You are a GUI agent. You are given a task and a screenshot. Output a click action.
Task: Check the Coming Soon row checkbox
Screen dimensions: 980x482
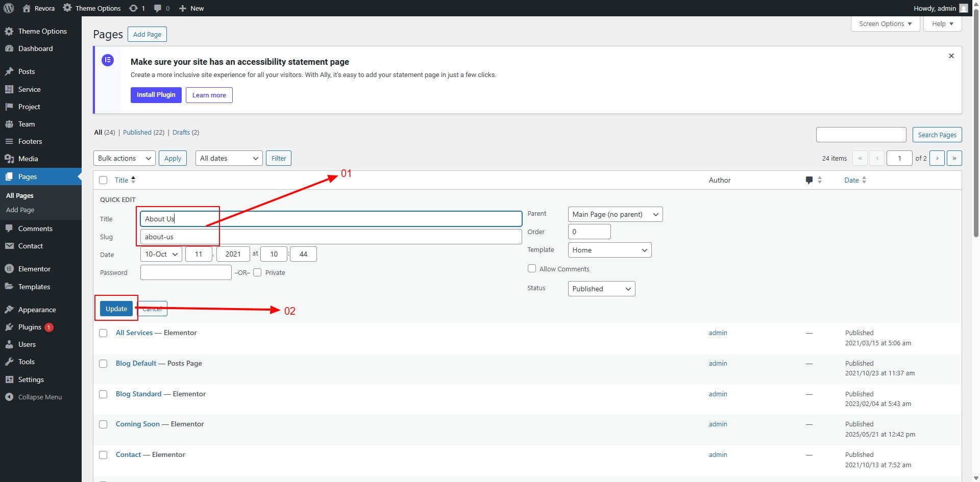pos(103,424)
